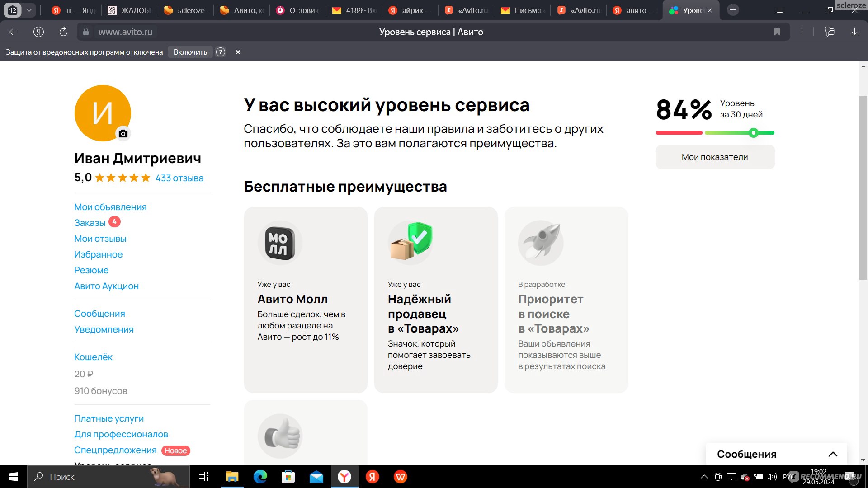Open File Explorer from taskbar
Screen dimensions: 868x488
pyautogui.click(x=232, y=477)
